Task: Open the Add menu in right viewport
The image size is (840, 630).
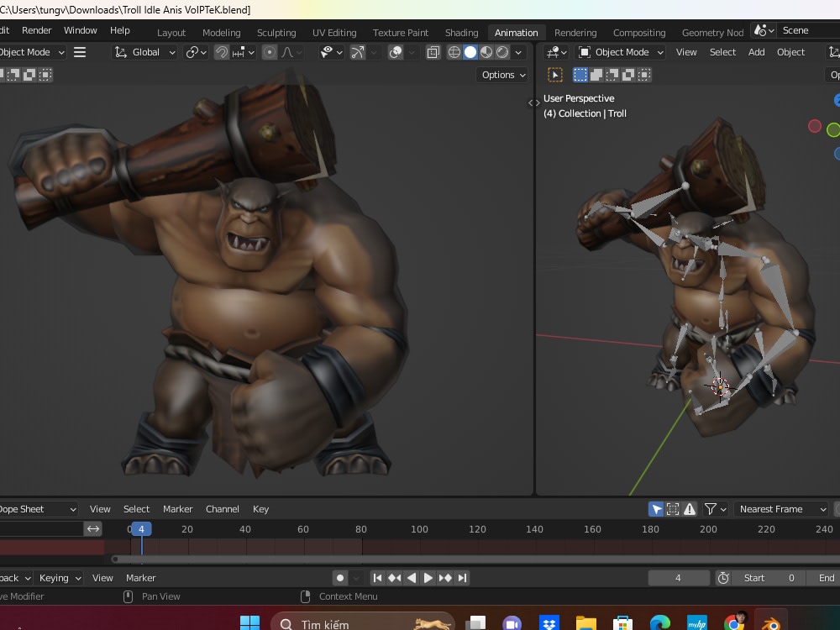Action: tap(757, 52)
